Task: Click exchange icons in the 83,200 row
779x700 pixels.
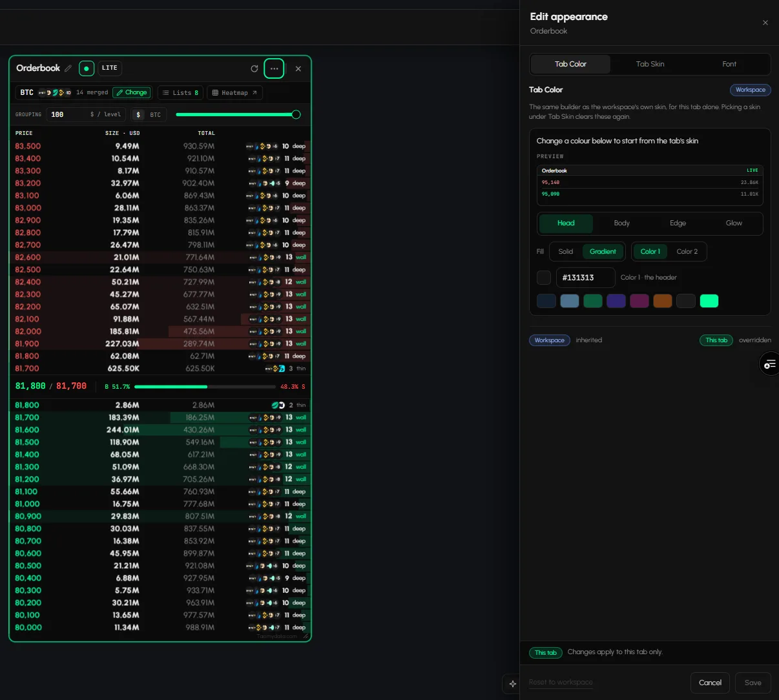Action: coord(265,183)
